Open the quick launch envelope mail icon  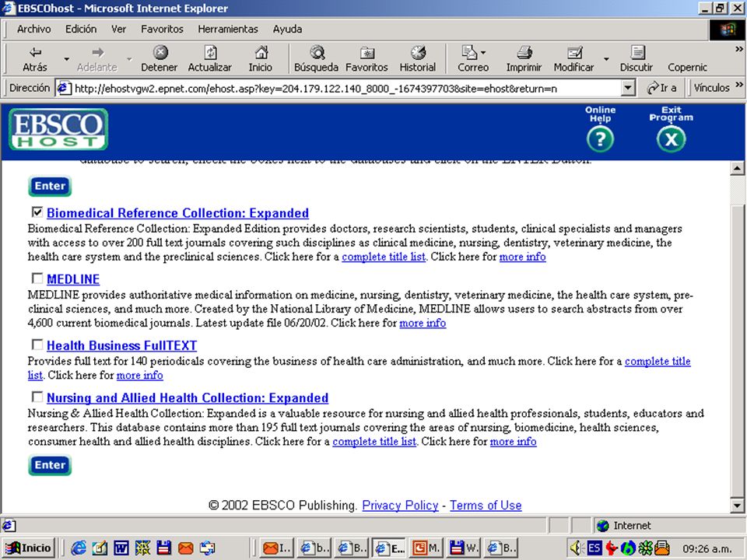tap(185, 548)
